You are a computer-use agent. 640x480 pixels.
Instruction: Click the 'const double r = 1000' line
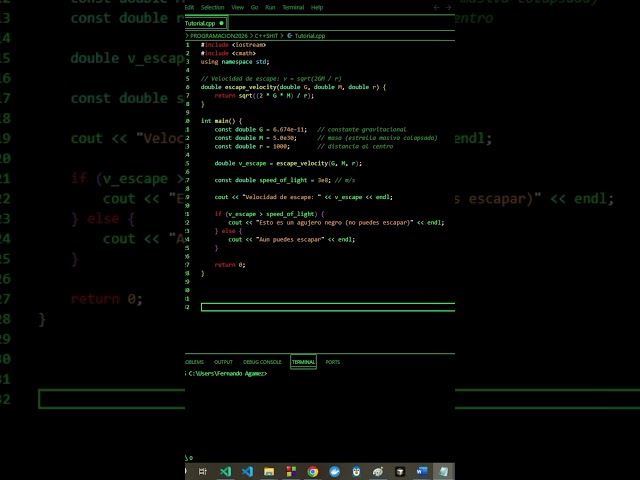(x=252, y=147)
